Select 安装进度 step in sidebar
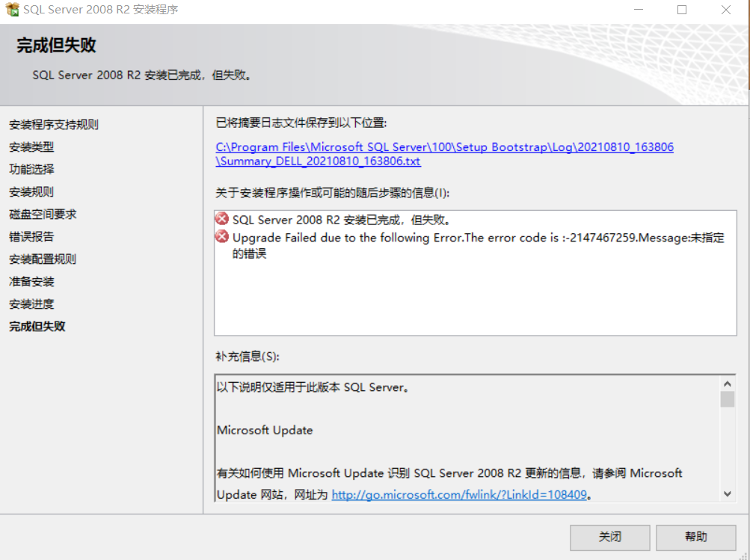The image size is (750, 560). pos(31,304)
